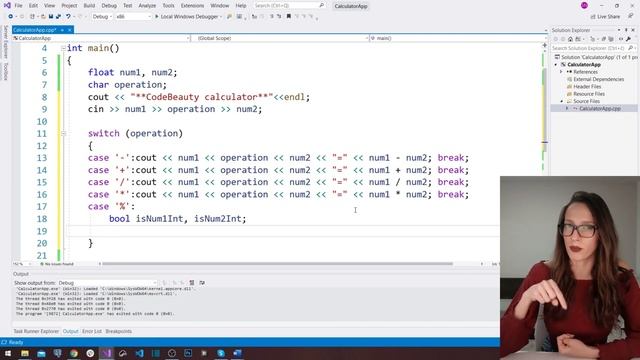
Task: Click the Solution Explorer Home icon
Action: (570, 39)
